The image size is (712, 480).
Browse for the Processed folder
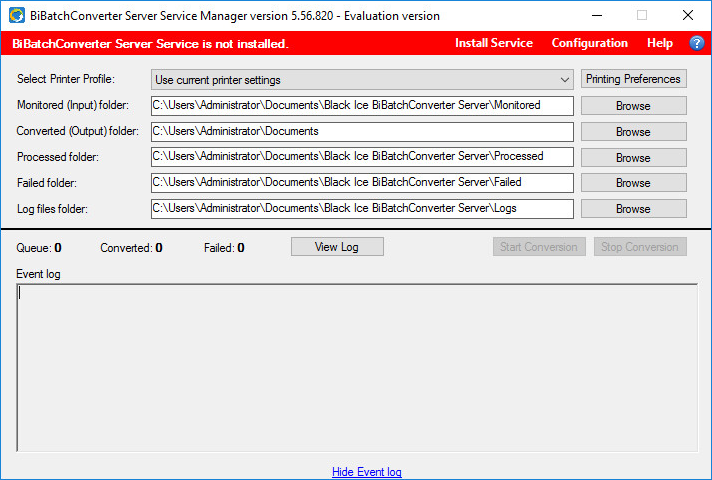(x=633, y=158)
